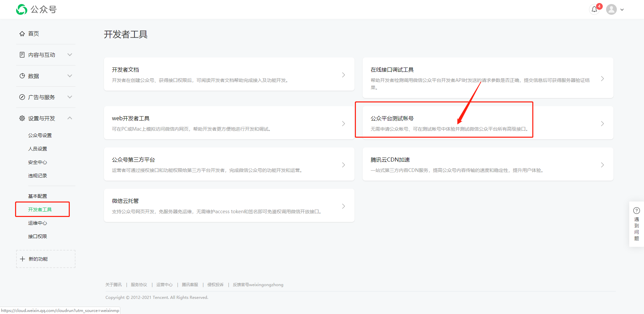Open the 腾讯客服 footer link
This screenshot has width=644, height=314.
click(190, 285)
